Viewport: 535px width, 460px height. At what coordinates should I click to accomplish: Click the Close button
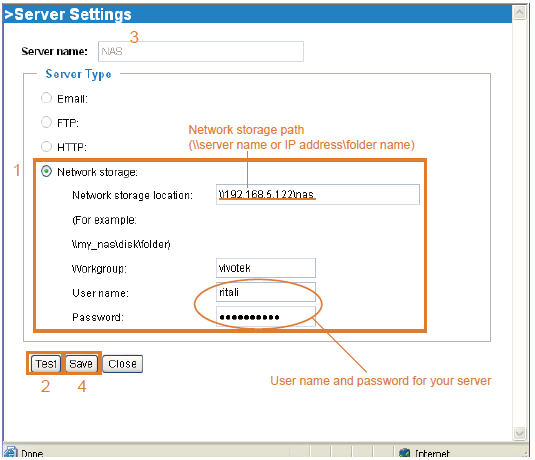point(122,364)
